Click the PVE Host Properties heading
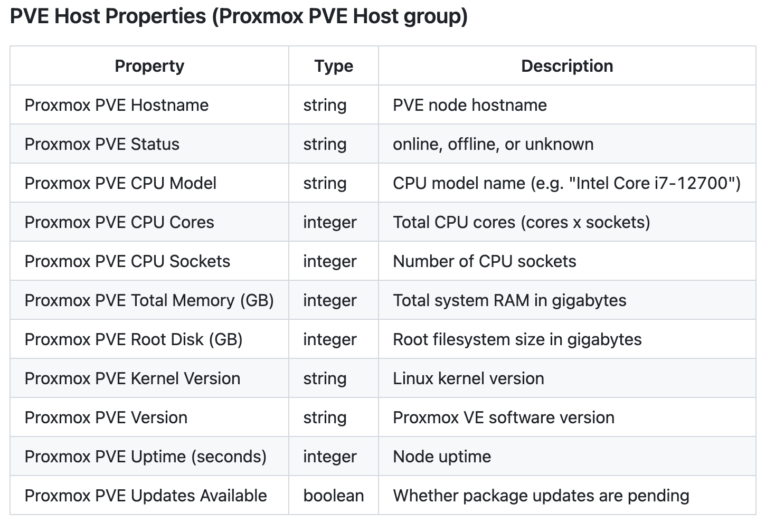The width and height of the screenshot is (775, 532). point(239,16)
